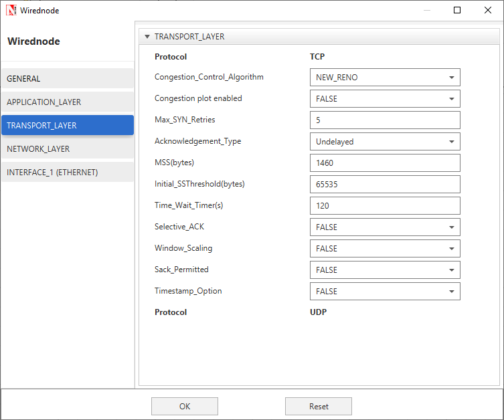This screenshot has height=420, width=504.
Task: Expand the Selective_ACK dropdown
Action: [385, 227]
